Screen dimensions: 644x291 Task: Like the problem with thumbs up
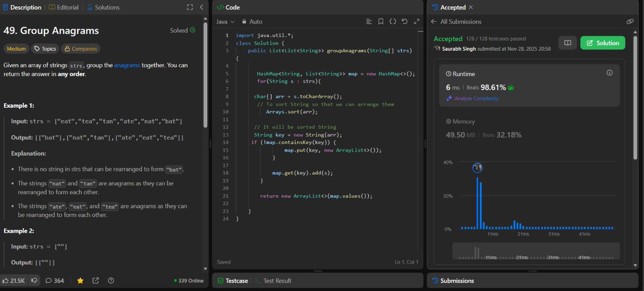coord(13,280)
